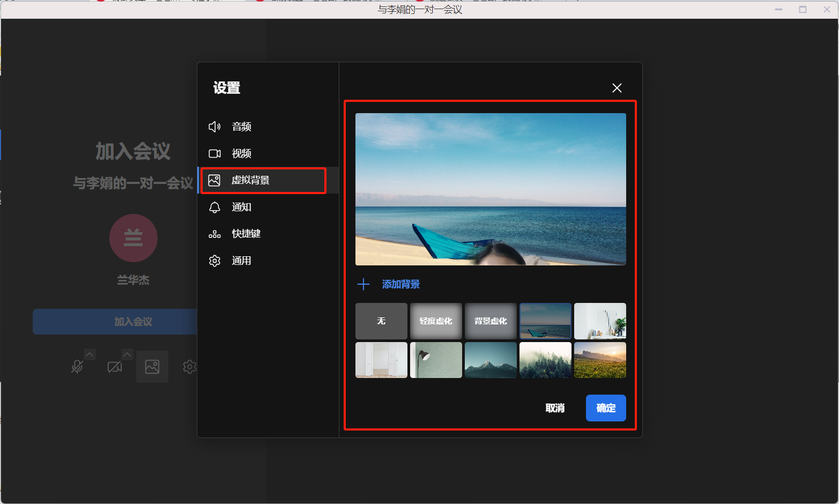Close the settings dialog with X icon
The height and width of the screenshot is (504, 839).
click(x=617, y=88)
